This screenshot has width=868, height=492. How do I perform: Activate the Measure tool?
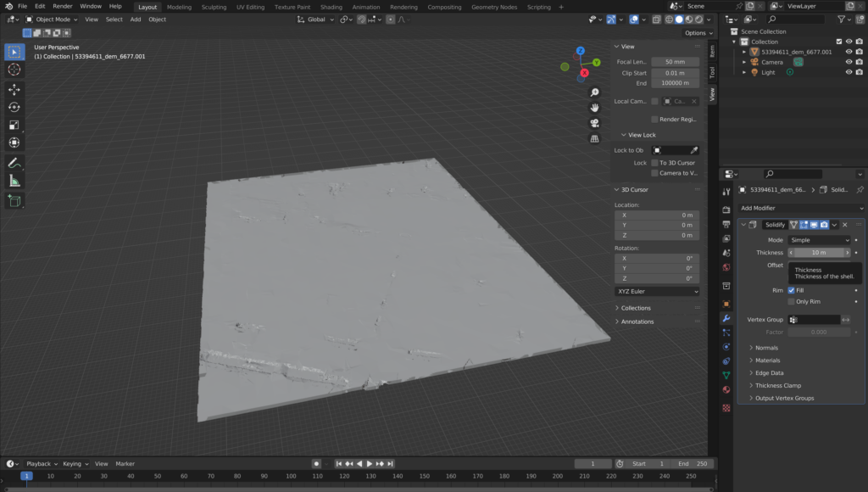click(14, 181)
